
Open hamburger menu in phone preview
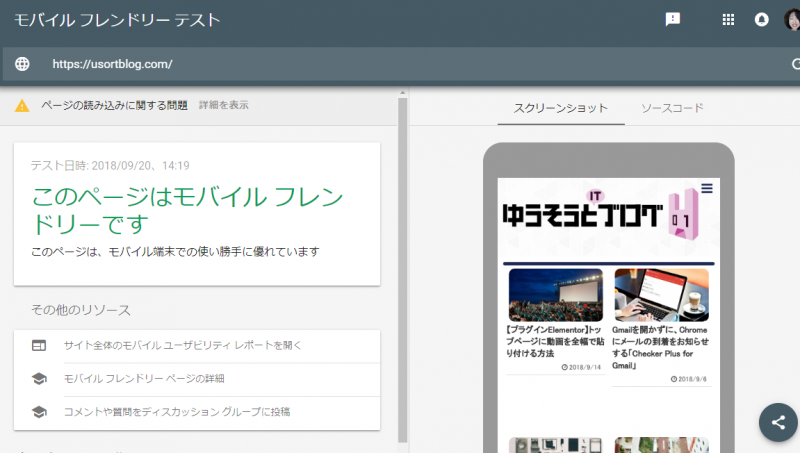point(707,188)
